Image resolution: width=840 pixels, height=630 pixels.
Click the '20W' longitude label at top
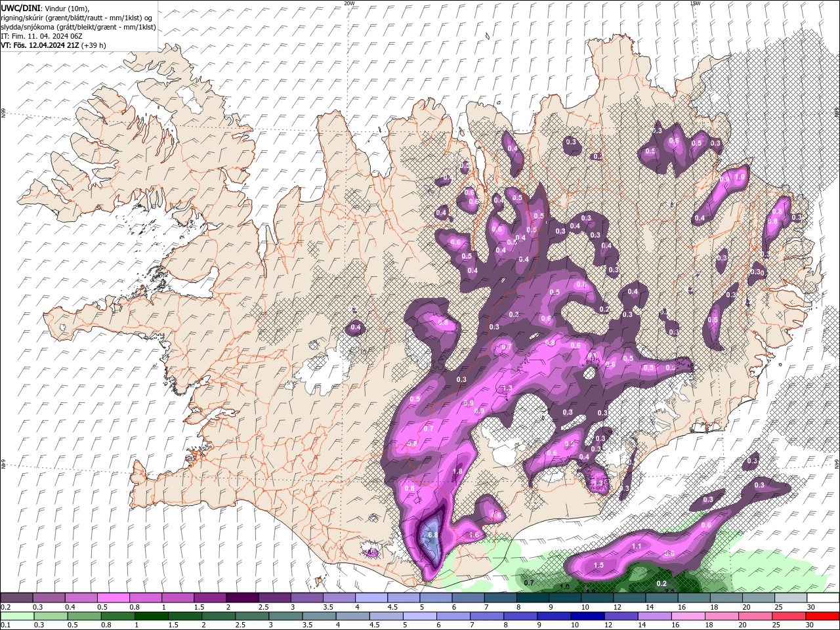click(349, 3)
